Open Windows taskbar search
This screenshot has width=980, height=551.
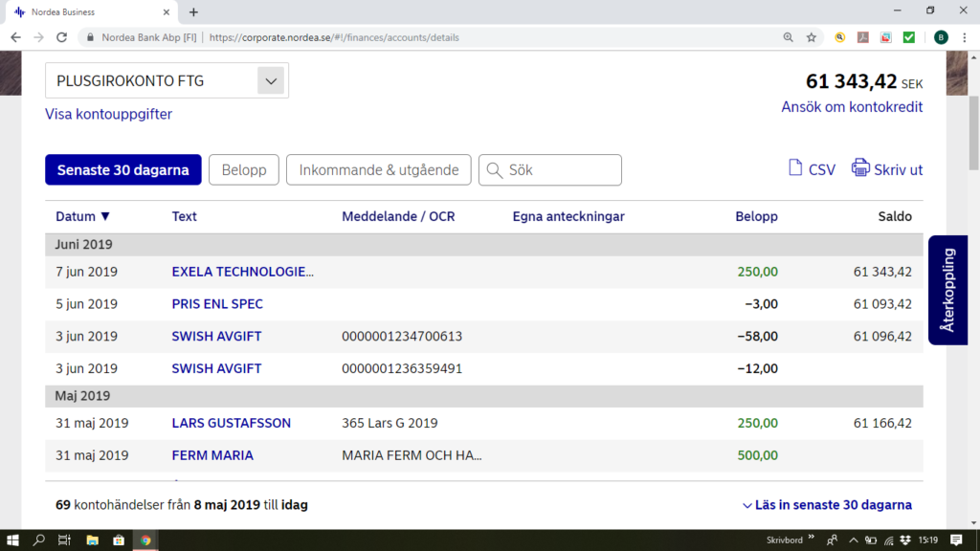click(x=38, y=540)
